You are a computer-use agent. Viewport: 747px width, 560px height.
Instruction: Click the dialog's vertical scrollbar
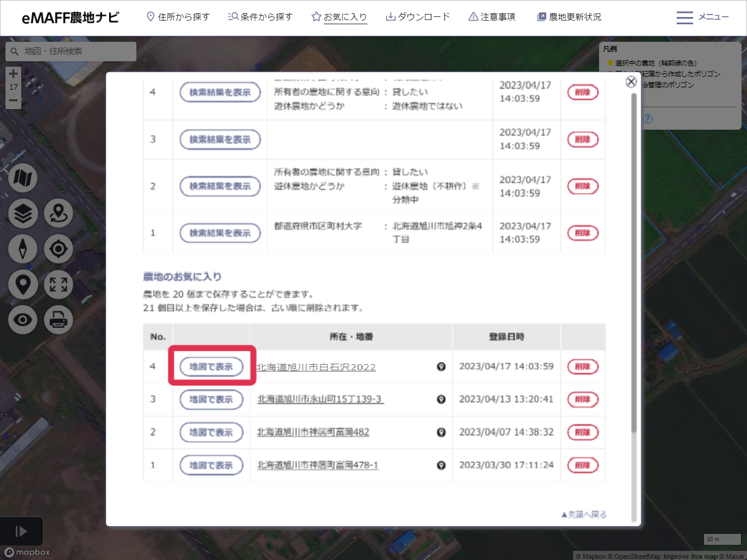[x=634, y=263]
